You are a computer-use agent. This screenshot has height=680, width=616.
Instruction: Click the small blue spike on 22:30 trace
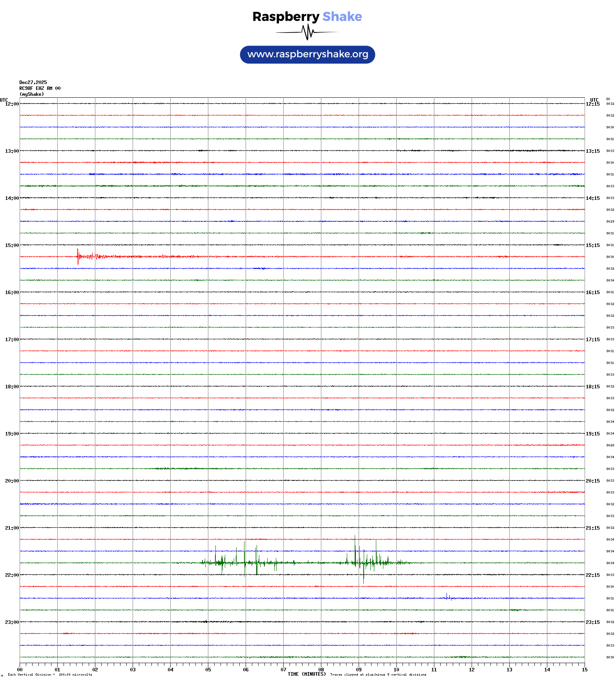447,597
